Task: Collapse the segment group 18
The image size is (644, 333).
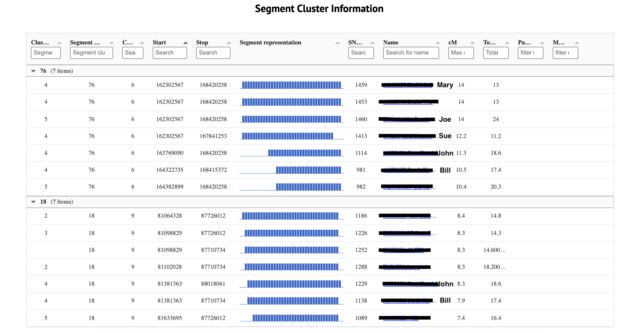Action: (x=34, y=201)
